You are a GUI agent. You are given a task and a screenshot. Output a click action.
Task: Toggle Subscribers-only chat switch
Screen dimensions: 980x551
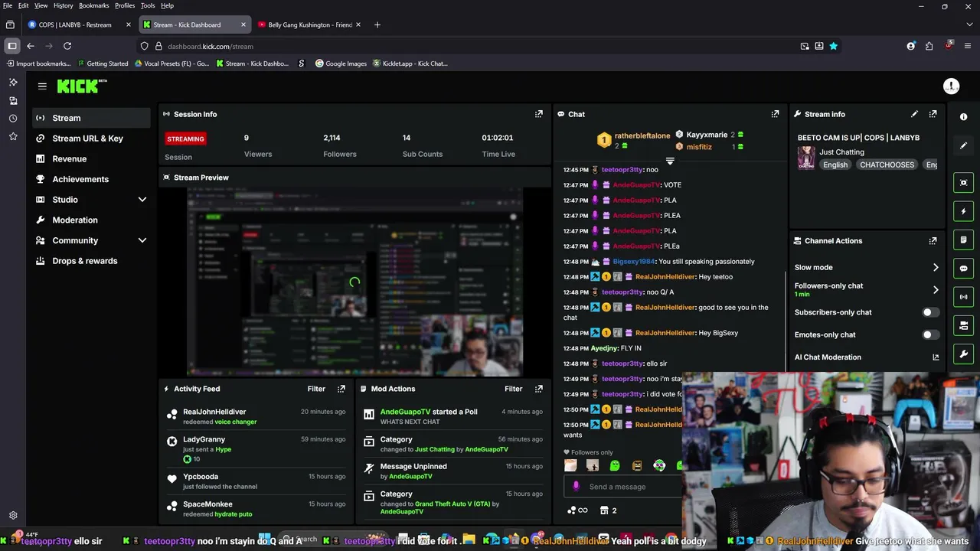929,312
